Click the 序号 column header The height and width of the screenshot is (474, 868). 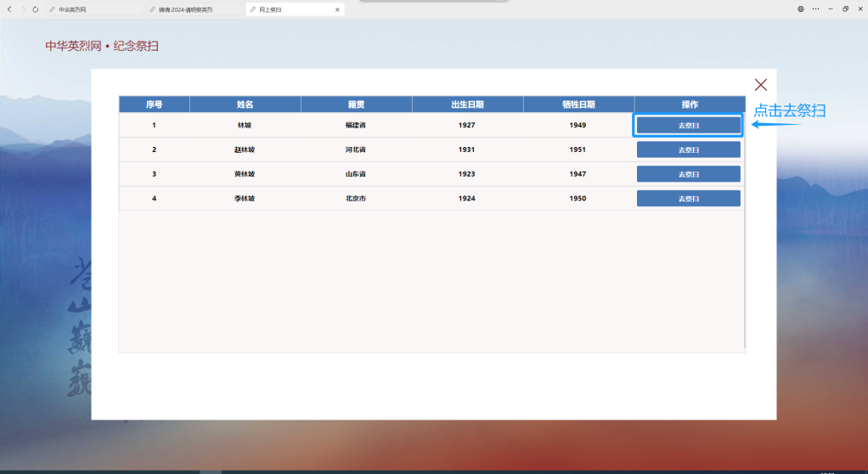[x=154, y=104]
